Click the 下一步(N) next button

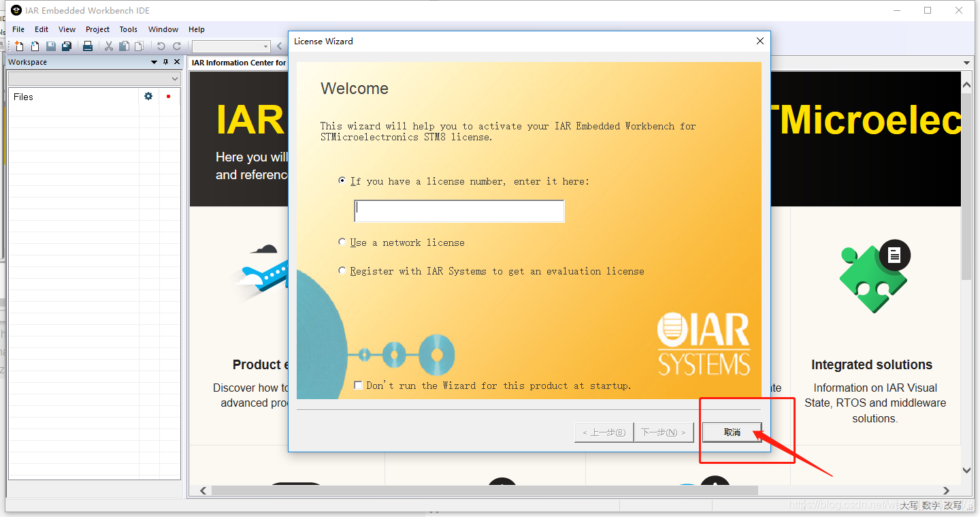pyautogui.click(x=664, y=433)
